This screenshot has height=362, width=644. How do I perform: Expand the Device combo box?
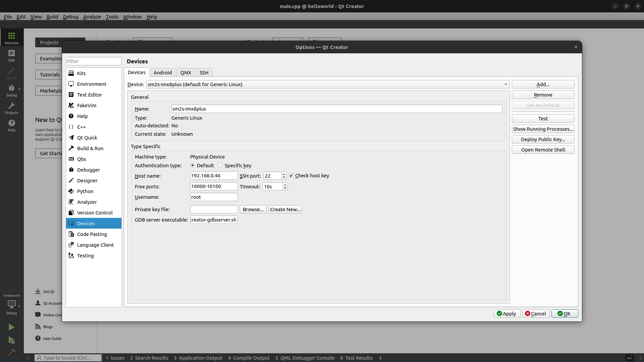(506, 84)
